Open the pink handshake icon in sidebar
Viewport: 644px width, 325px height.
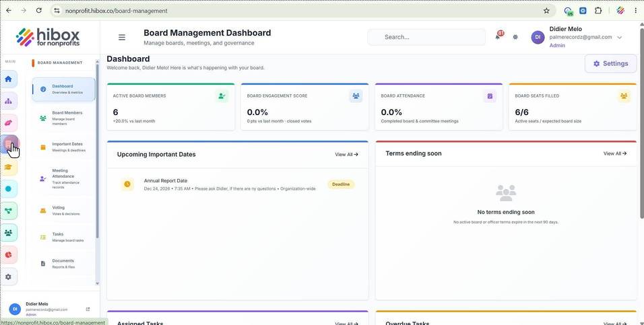click(9, 122)
